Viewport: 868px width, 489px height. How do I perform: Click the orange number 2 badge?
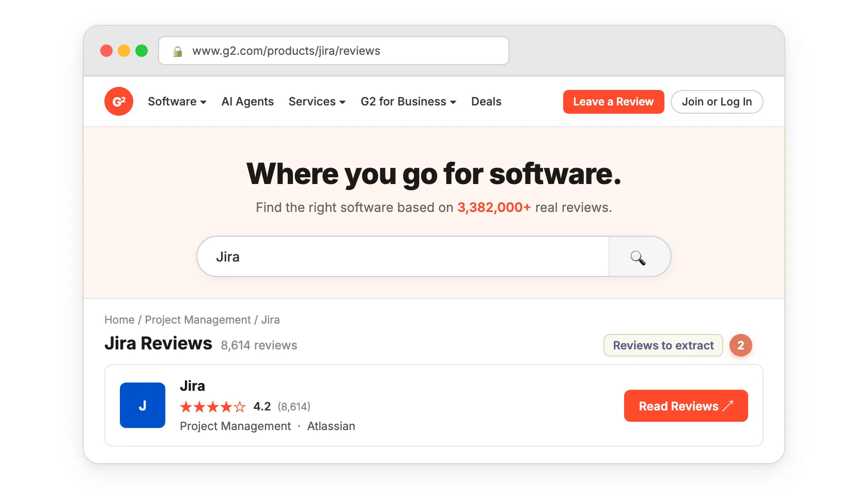click(740, 345)
